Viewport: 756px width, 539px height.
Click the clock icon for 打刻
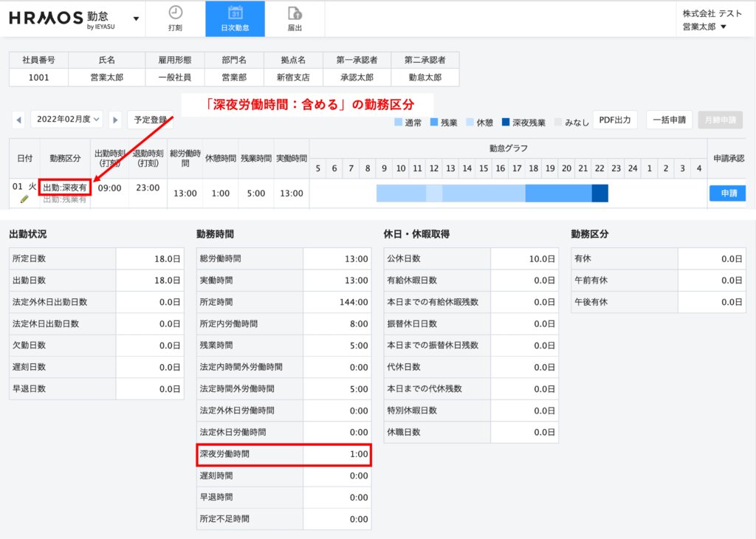pos(175,13)
